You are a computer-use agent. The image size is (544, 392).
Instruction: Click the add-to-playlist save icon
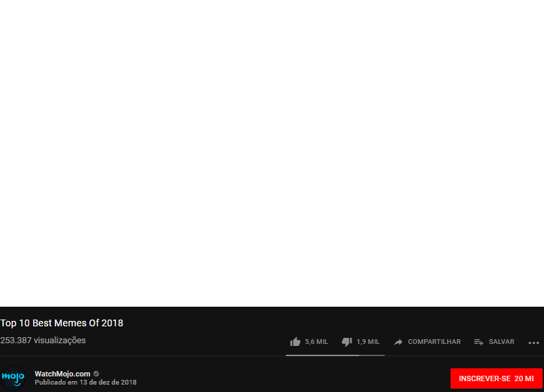479,342
